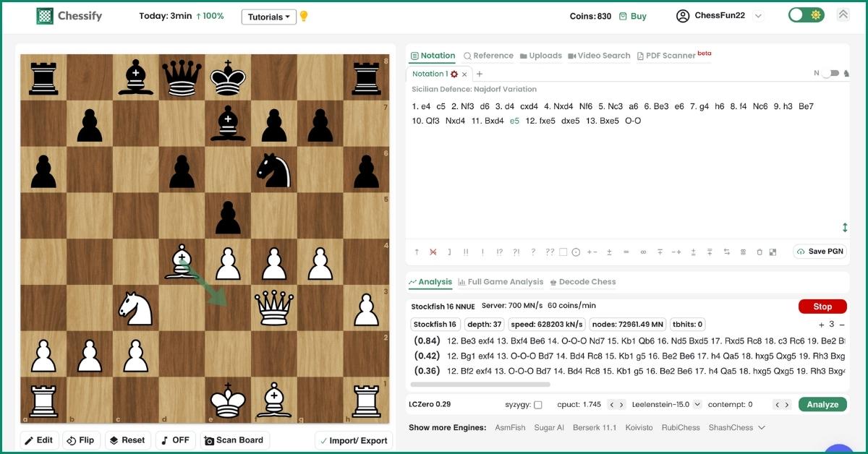868x454 pixels.
Task: Open the Tutorials dropdown
Action: click(268, 17)
